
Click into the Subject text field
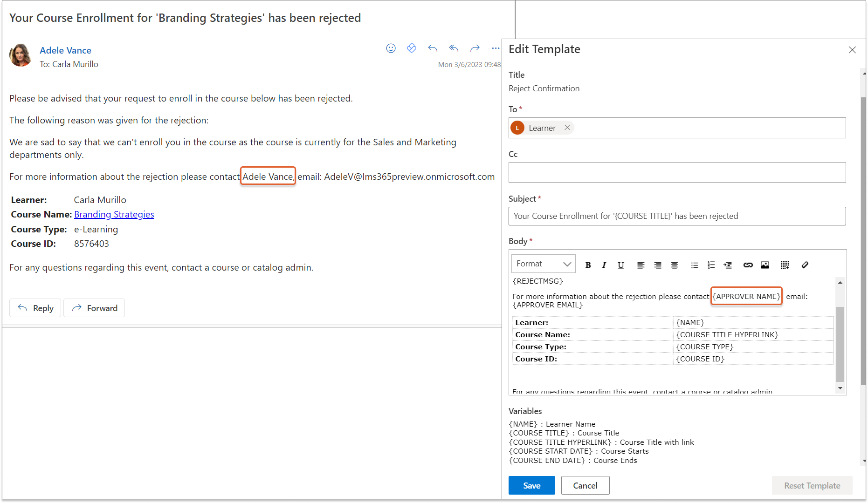[676, 216]
